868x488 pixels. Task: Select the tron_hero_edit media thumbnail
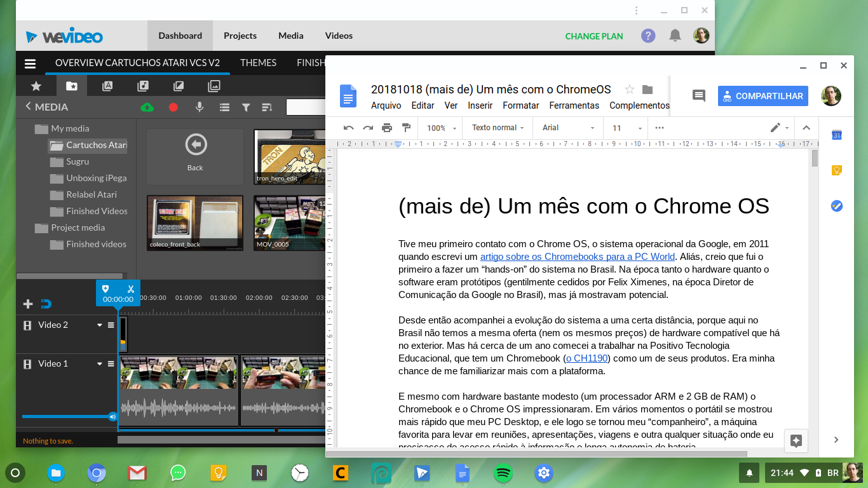click(289, 157)
